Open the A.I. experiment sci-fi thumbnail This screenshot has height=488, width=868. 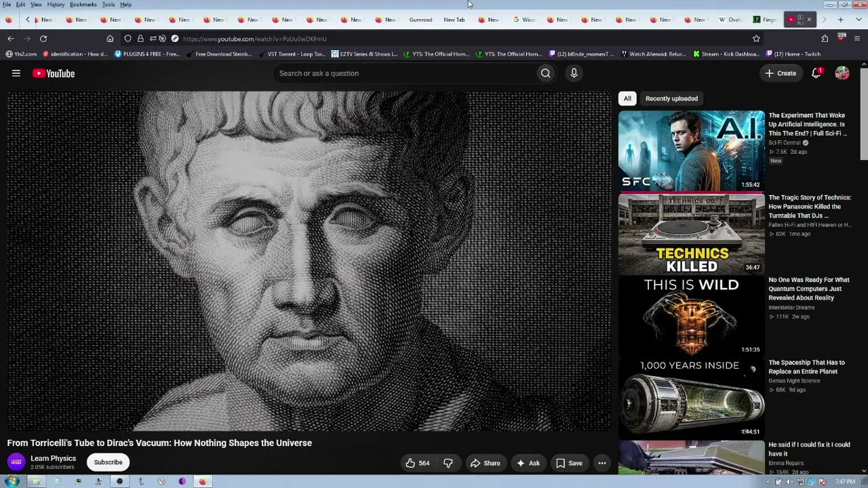pos(691,151)
